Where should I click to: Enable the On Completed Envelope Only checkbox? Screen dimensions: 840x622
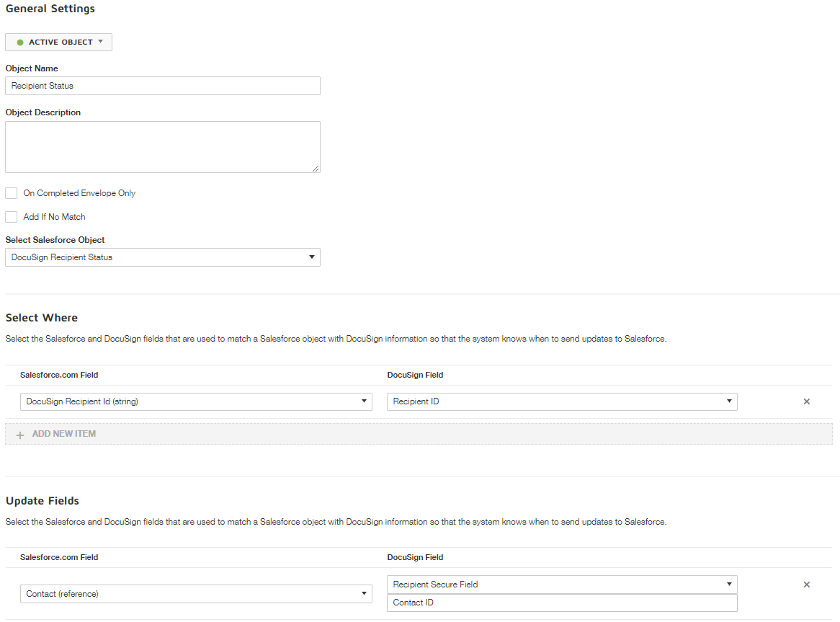point(11,193)
